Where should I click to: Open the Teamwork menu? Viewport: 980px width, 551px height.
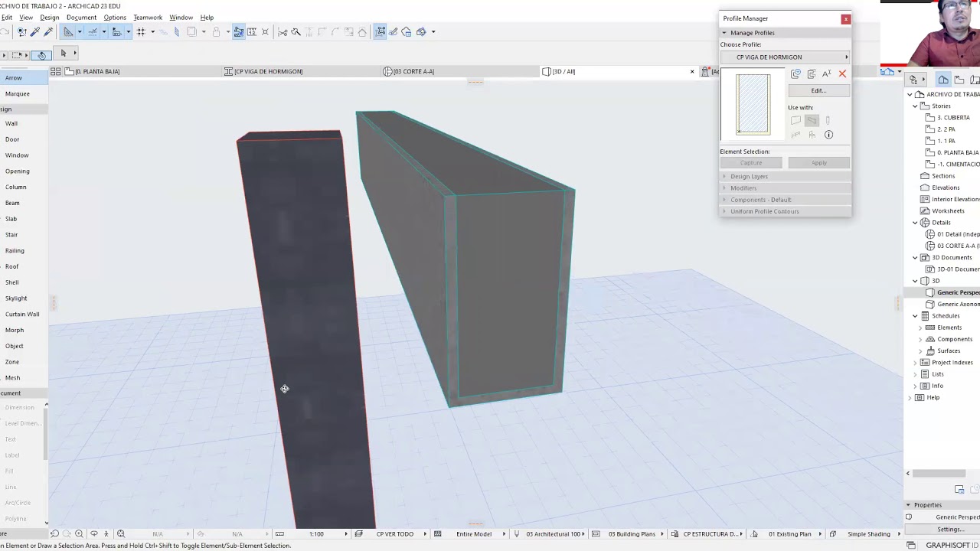[148, 17]
